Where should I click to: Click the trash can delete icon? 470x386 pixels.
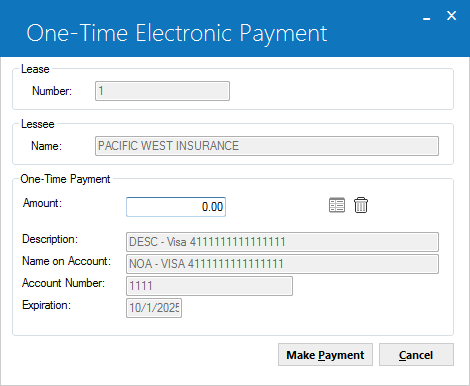click(x=361, y=205)
